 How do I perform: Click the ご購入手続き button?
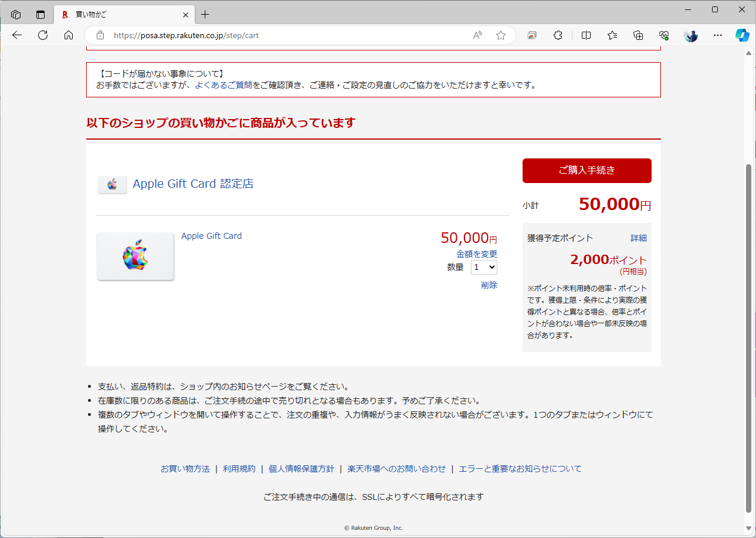point(587,171)
